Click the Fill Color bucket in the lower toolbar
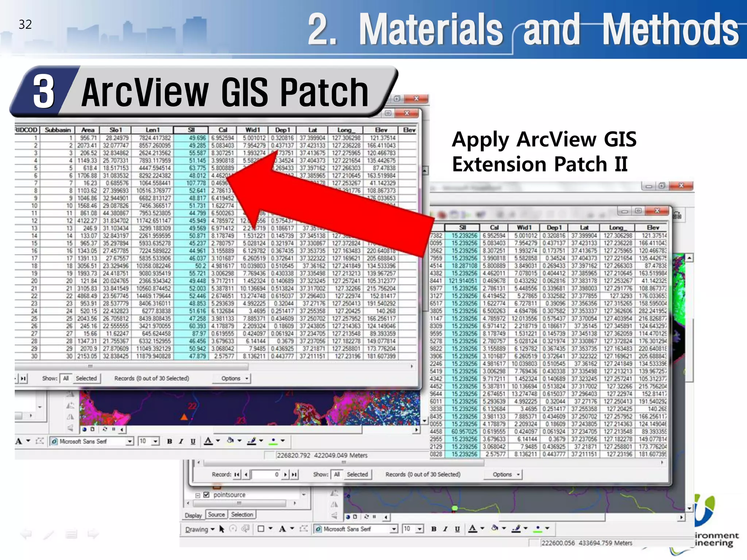 pyautogui.click(x=495, y=528)
